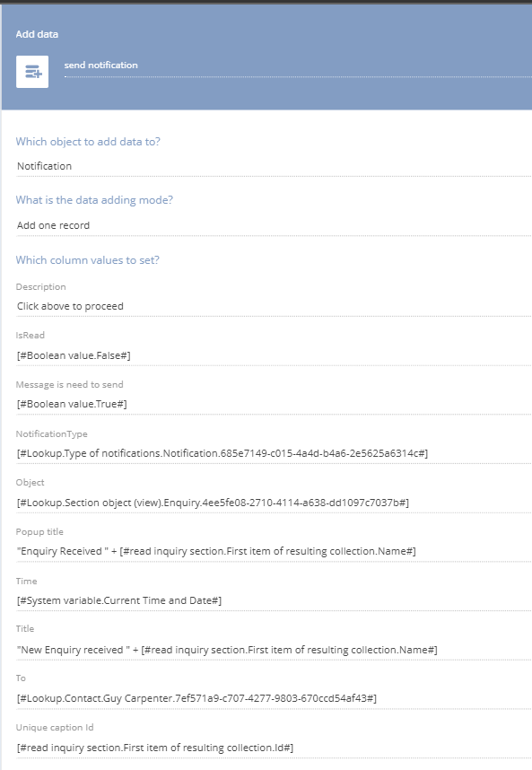The width and height of the screenshot is (532, 770).
Task: Edit the Title 'New Enquiry received' formula
Action: click(x=274, y=650)
